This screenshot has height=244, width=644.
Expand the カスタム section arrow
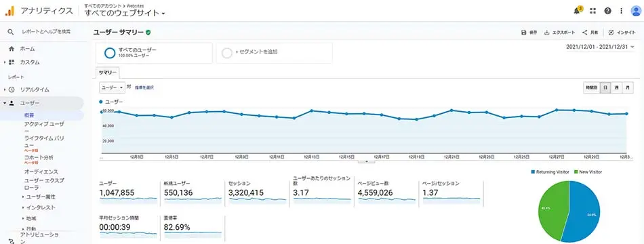coord(5,62)
